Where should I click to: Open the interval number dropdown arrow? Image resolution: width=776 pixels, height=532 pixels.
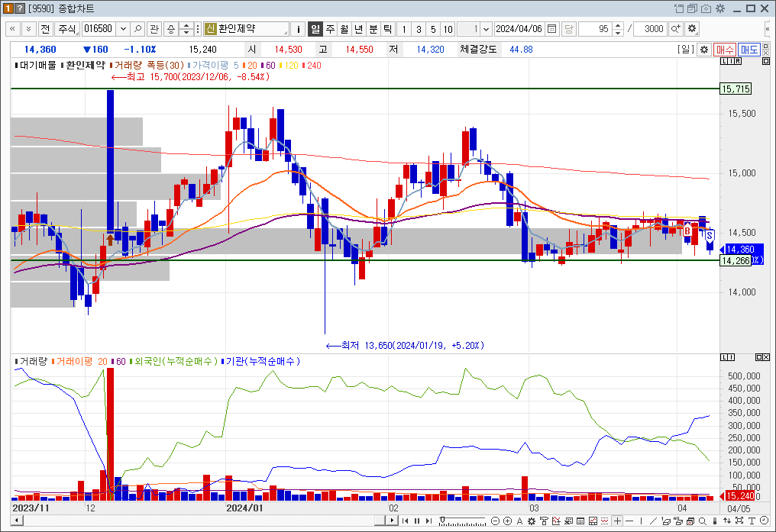(x=486, y=29)
